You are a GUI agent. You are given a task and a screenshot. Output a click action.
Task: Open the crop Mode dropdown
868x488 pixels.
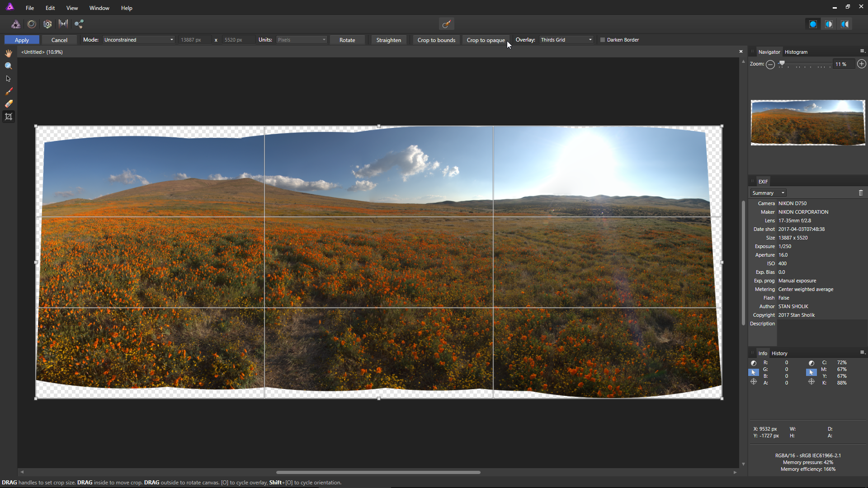(138, 40)
